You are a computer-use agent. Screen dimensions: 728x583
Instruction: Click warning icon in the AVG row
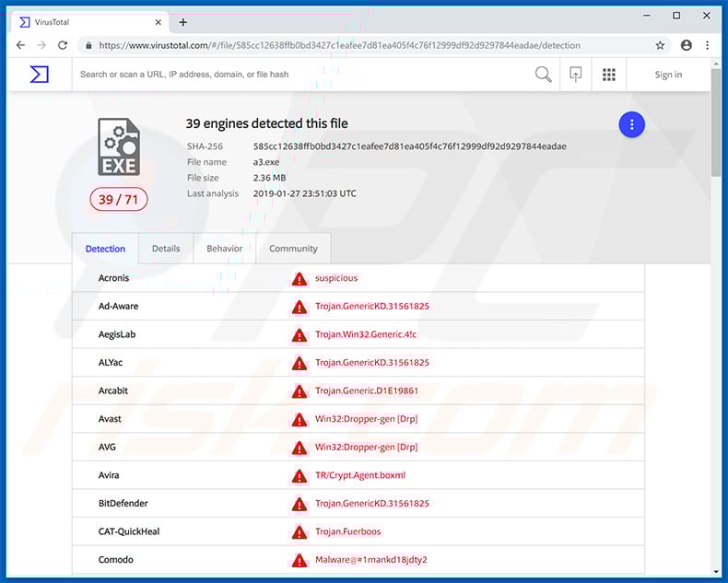(x=299, y=448)
